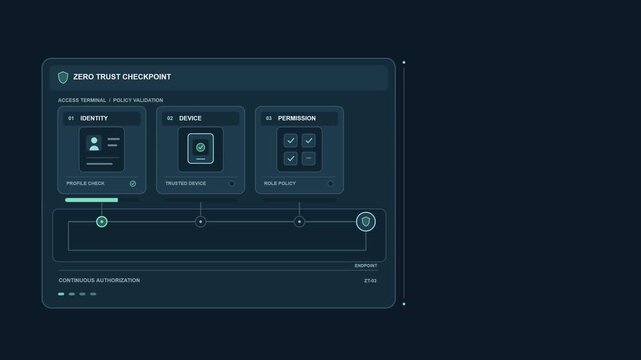641x360 pixels.
Task: Click the Permission timeline node
Action: tap(299, 221)
